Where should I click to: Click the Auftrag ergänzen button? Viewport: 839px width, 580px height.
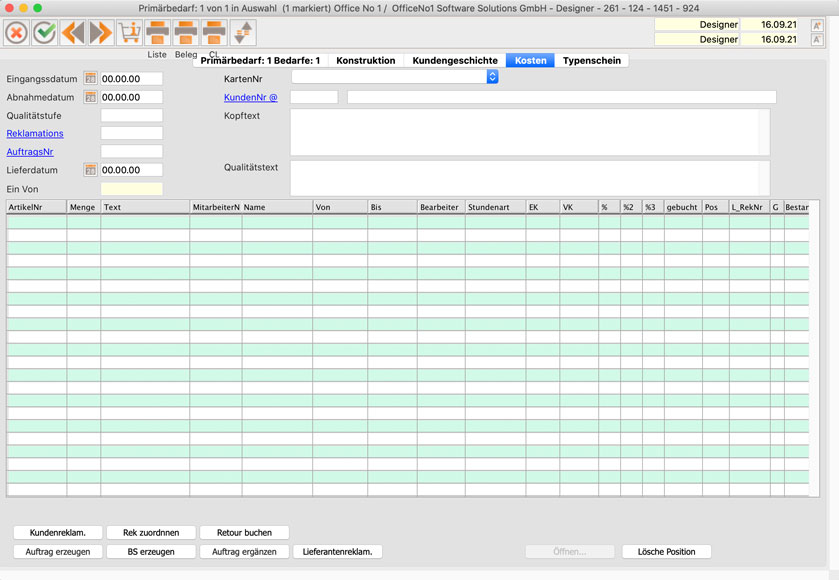pos(245,552)
